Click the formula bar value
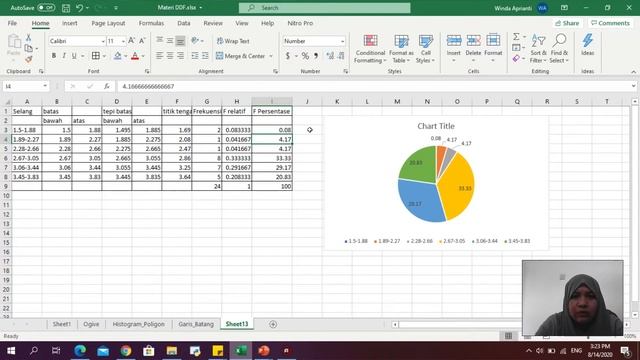This screenshot has width=640, height=360. click(x=148, y=87)
